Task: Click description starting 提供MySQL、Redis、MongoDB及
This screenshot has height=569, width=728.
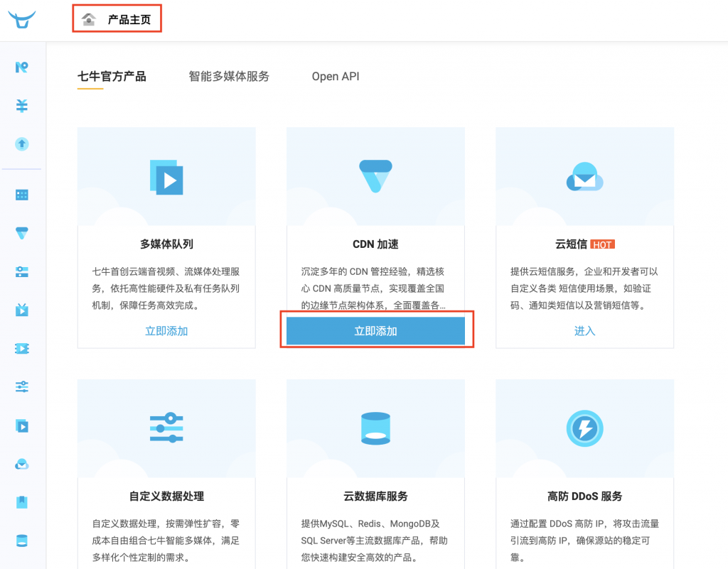Action: 374,541
